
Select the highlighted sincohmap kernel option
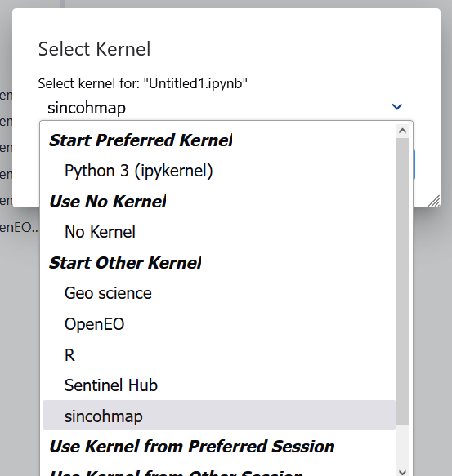coord(219,416)
